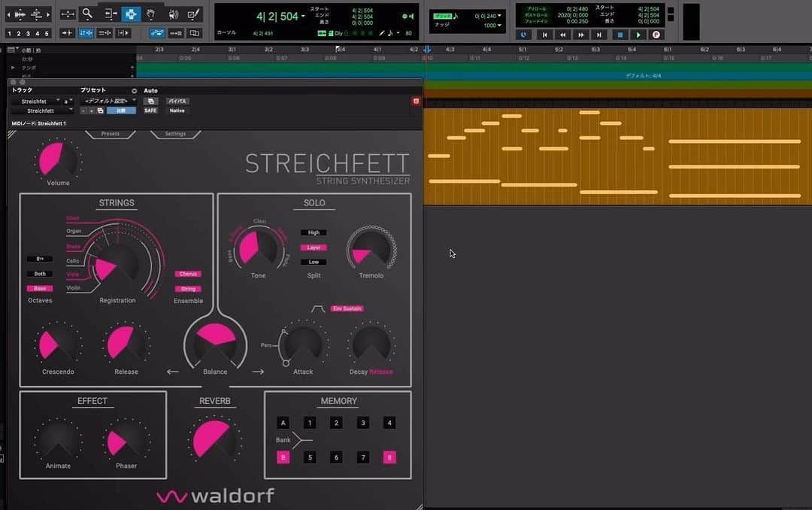Open the default settings preset dropdown
The height and width of the screenshot is (510, 812).
109,101
